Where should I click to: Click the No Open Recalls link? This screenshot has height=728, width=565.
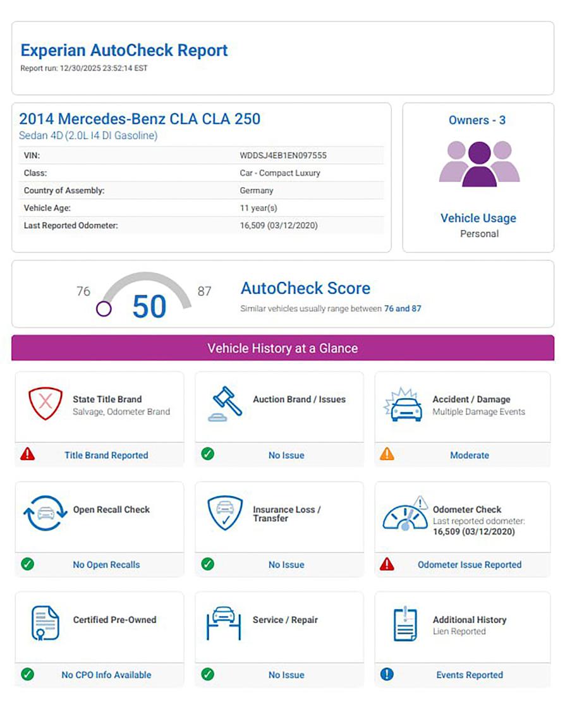(x=106, y=565)
